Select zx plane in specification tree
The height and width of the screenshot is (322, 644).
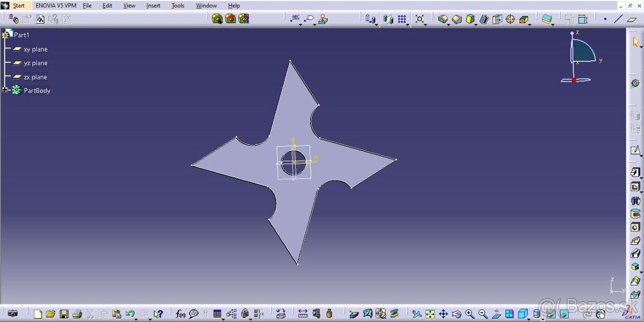pyautogui.click(x=35, y=77)
